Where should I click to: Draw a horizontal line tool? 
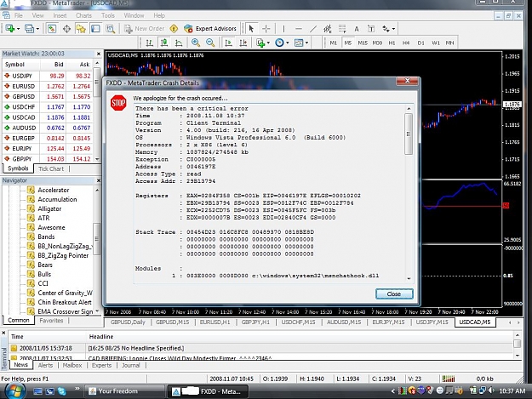(x=299, y=29)
